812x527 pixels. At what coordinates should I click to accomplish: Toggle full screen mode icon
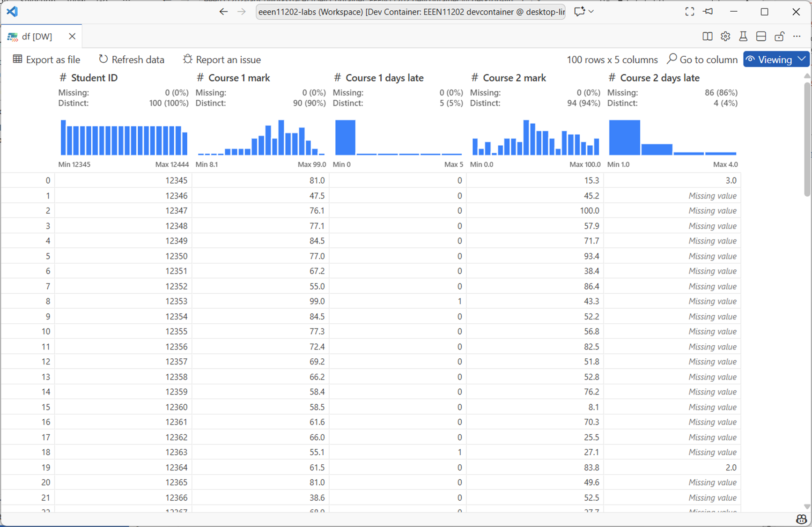[689, 12]
